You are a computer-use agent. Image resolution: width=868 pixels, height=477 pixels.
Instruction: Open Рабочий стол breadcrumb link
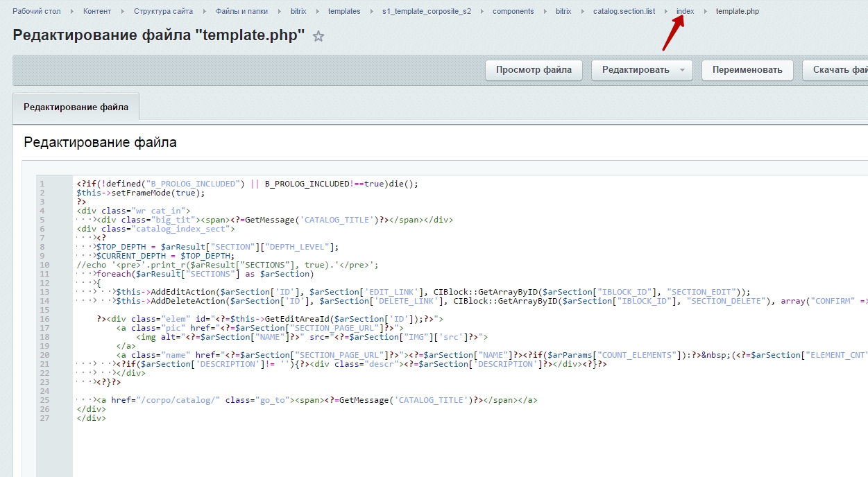(36, 11)
